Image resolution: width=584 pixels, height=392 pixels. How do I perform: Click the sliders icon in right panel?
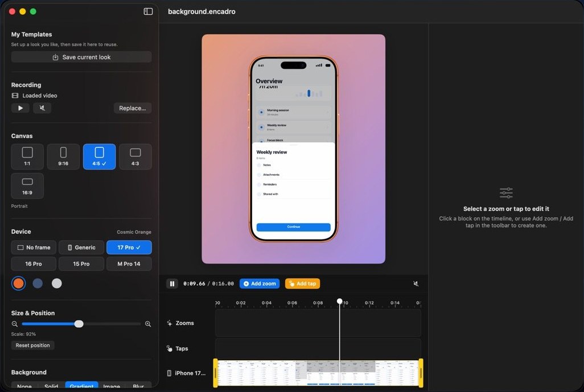tap(506, 193)
